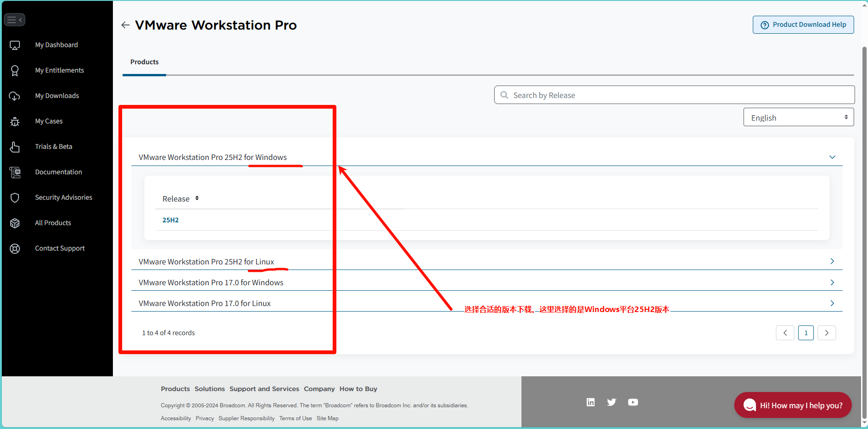Go back using the arrow beside title
The width and height of the screenshot is (868, 429).
pyautogui.click(x=125, y=25)
